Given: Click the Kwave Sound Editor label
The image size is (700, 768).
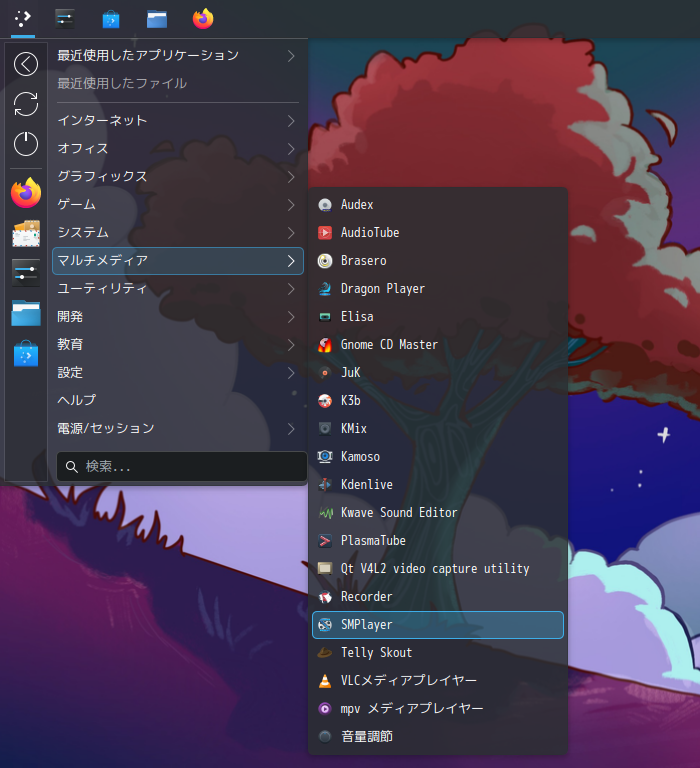Looking at the screenshot, I should tap(399, 513).
